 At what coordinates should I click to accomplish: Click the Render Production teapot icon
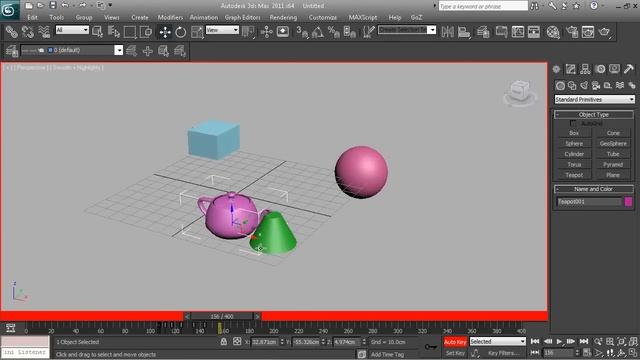point(604,31)
